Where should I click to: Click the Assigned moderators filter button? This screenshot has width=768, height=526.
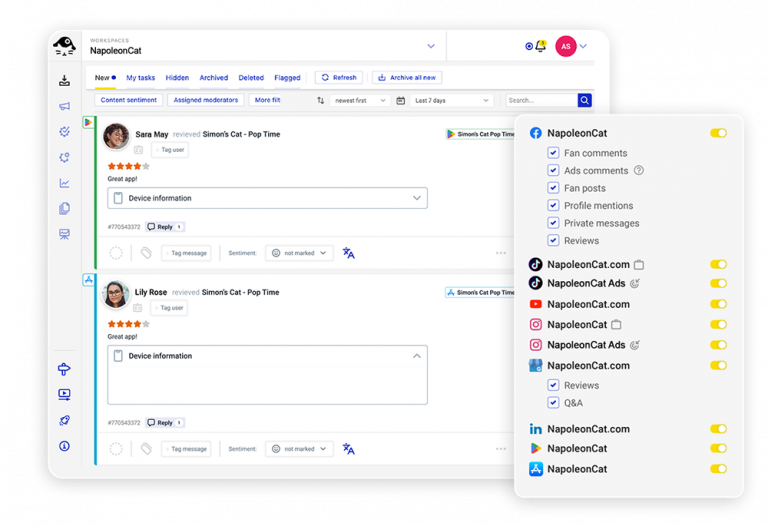(x=206, y=100)
